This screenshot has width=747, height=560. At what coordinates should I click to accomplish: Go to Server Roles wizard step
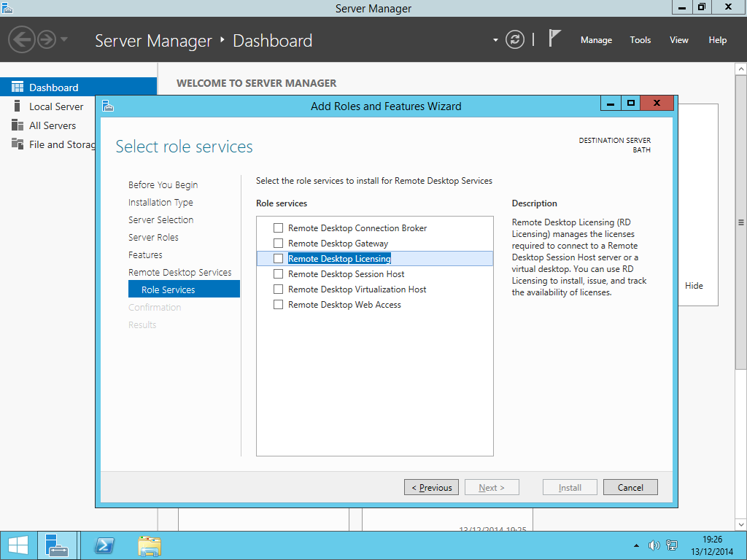pyautogui.click(x=153, y=237)
